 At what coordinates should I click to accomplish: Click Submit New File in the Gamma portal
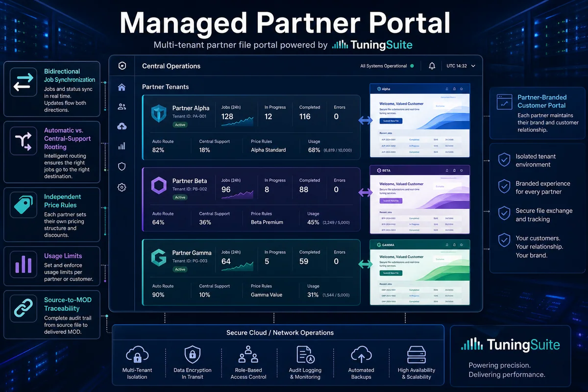[391, 273]
